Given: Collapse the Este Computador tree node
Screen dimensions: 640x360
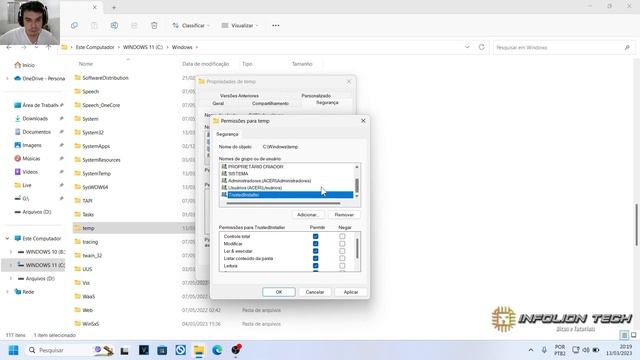Looking at the screenshot, I should click(x=7, y=238).
